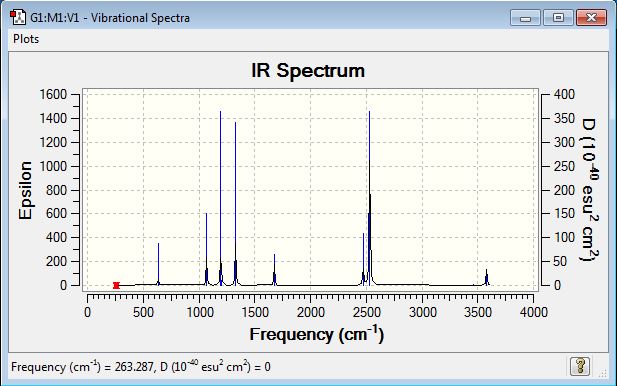Screen dimensions: 617x386
Task: Click the Epsilon axis label
Action: (x=25, y=190)
